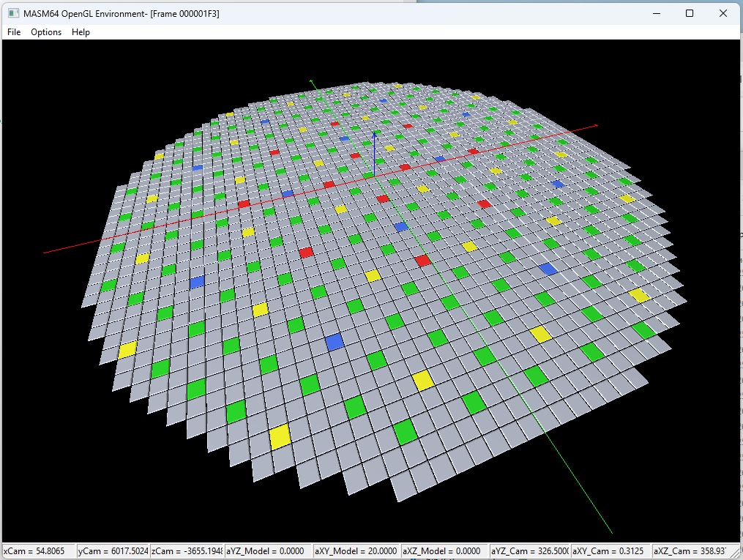This screenshot has width=743, height=560.
Task: Click the red axis arrowhead at right end
Action: pos(596,126)
